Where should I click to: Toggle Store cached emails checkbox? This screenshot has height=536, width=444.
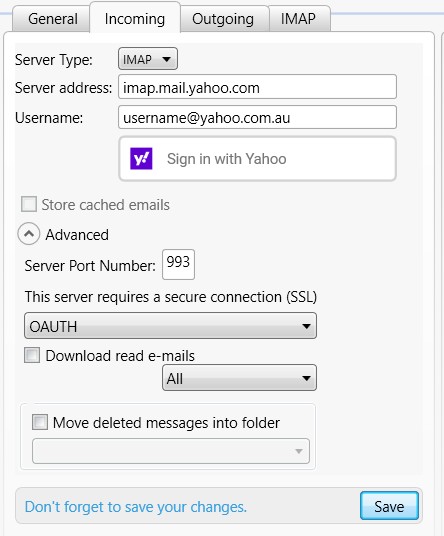pyautogui.click(x=29, y=204)
